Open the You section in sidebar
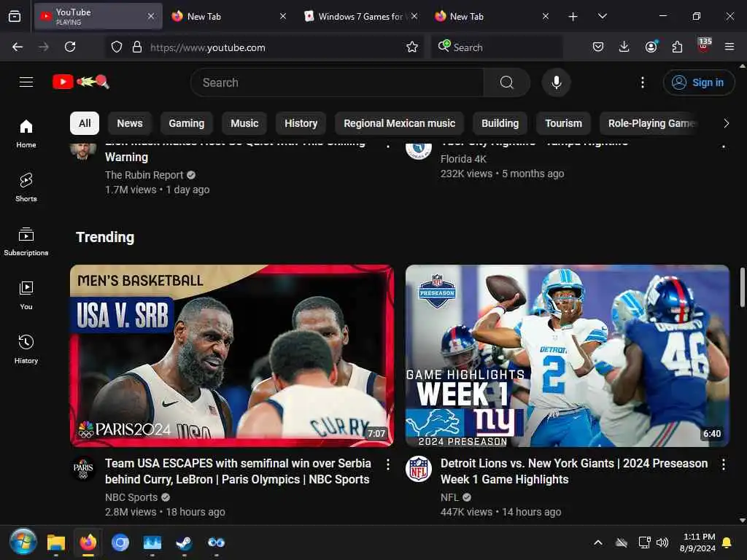The image size is (747, 560). click(26, 295)
